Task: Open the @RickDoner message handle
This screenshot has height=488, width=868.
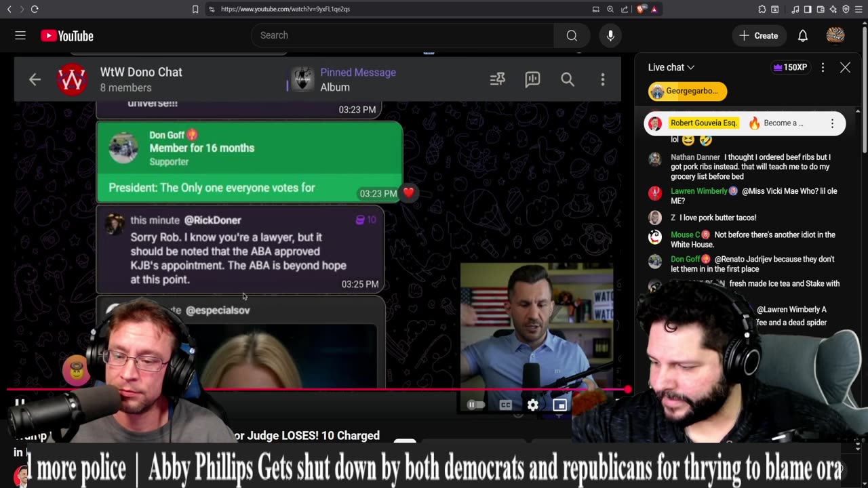Action: (x=213, y=220)
